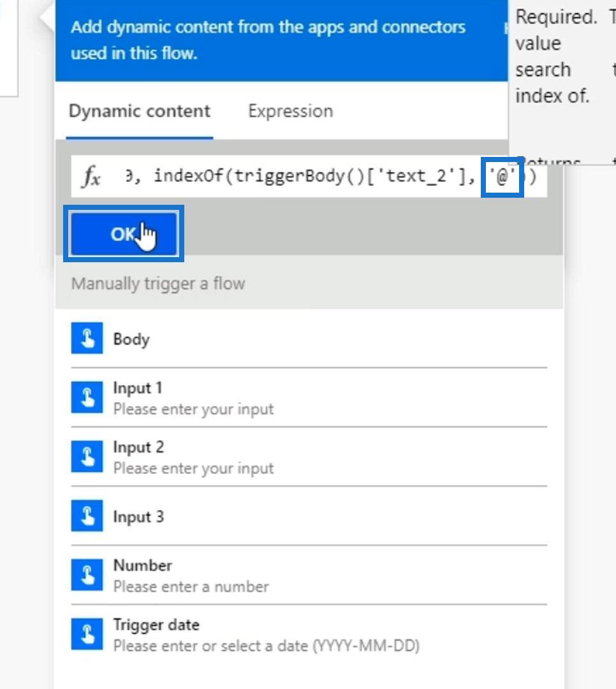Select the Number trigger icon
Screen dimensions: 616x689
point(87,575)
